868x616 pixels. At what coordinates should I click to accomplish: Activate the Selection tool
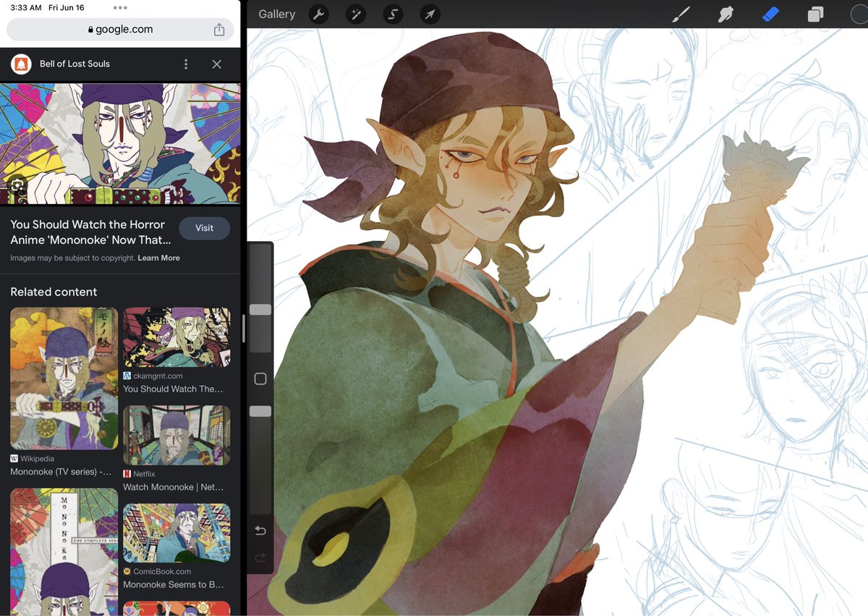pos(393,14)
